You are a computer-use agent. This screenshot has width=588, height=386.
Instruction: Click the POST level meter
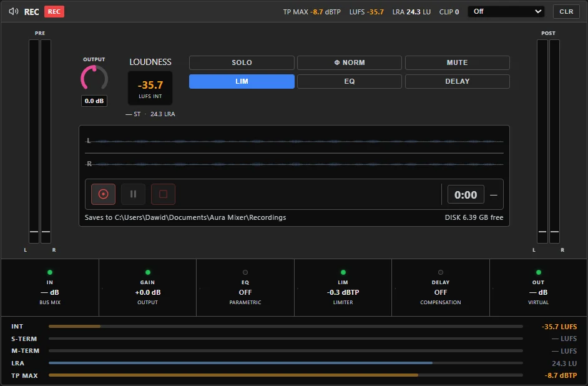click(x=548, y=141)
